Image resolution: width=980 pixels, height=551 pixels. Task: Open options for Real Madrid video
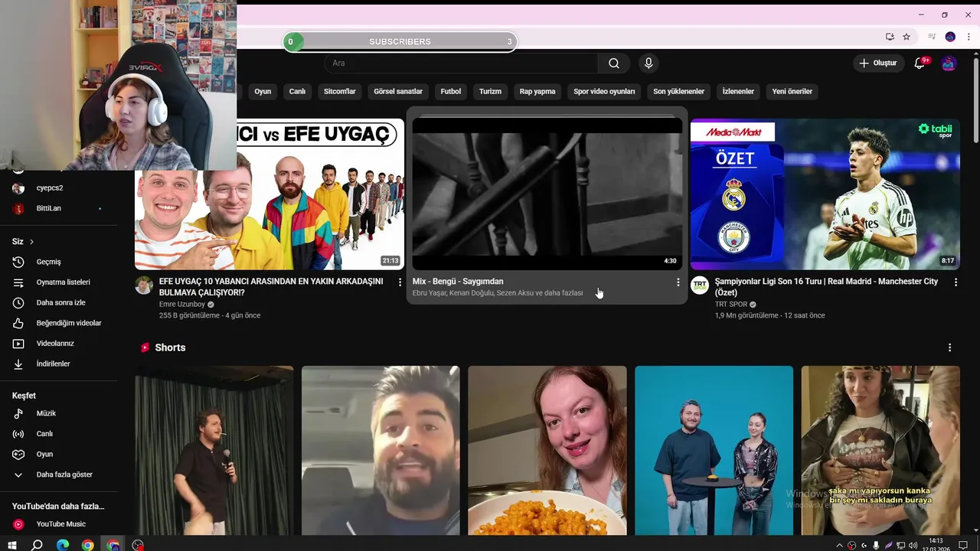[x=955, y=282]
